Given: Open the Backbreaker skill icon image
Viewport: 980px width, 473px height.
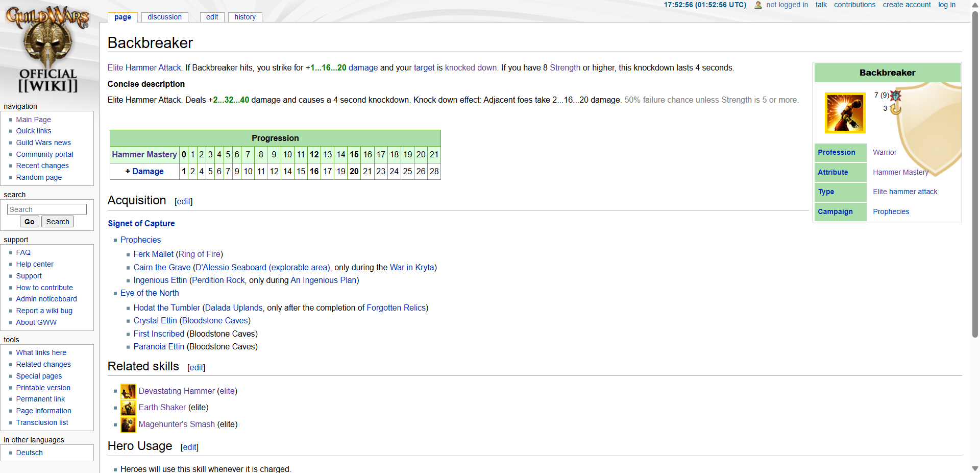Looking at the screenshot, I should pyautogui.click(x=845, y=113).
